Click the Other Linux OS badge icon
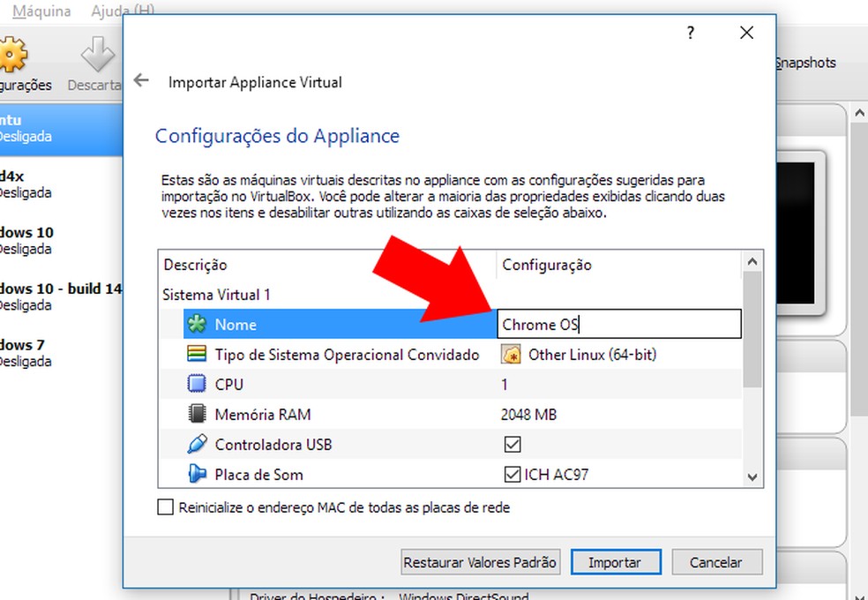 click(x=511, y=354)
